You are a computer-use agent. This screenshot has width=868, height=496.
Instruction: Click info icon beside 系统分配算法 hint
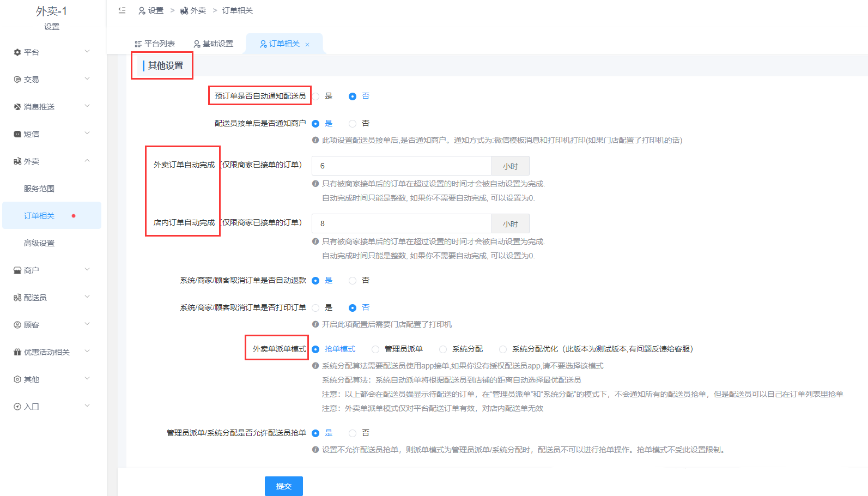315,366
